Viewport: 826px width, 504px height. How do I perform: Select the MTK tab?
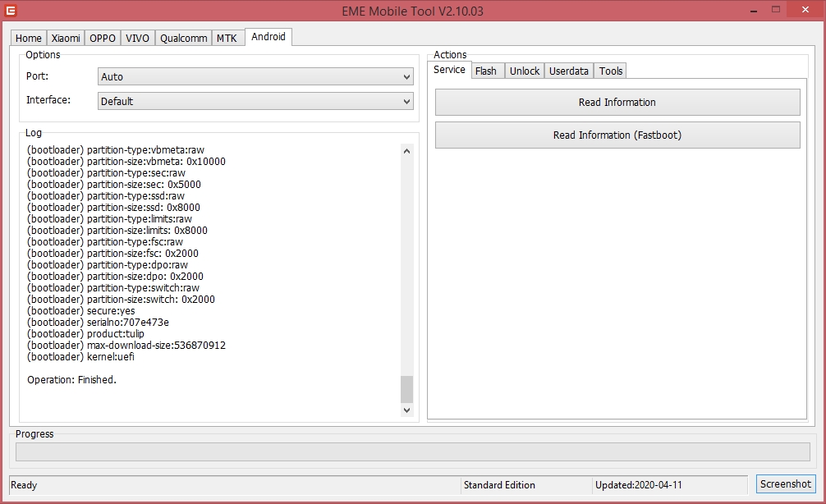point(227,38)
